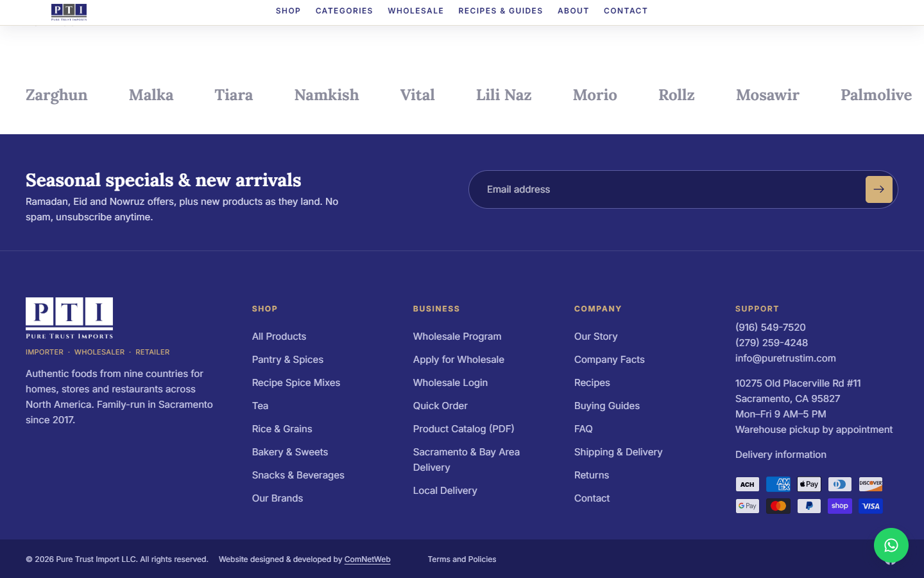924x578 pixels.
Task: Go to About in the header
Action: (573, 11)
